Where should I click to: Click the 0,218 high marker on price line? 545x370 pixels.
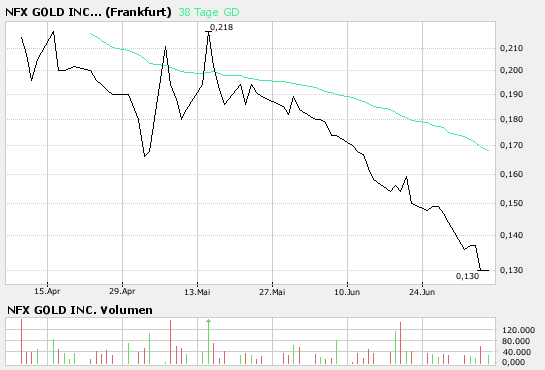click(x=208, y=32)
